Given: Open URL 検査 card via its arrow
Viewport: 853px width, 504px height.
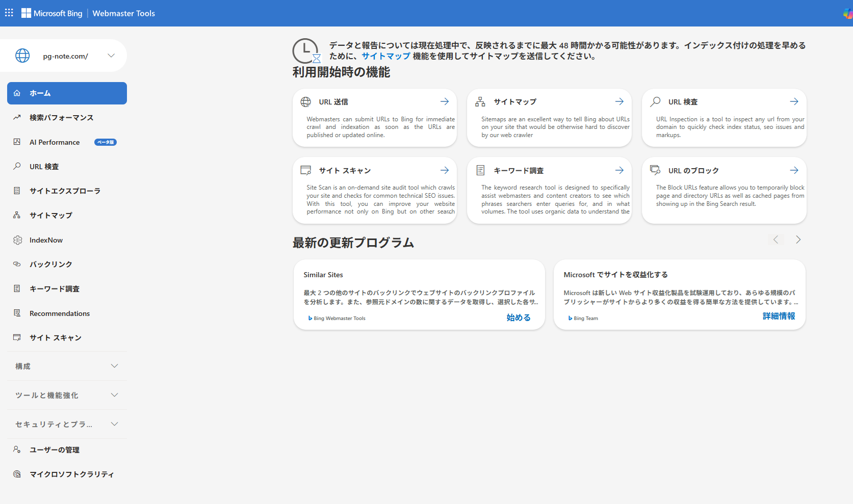Looking at the screenshot, I should [794, 101].
